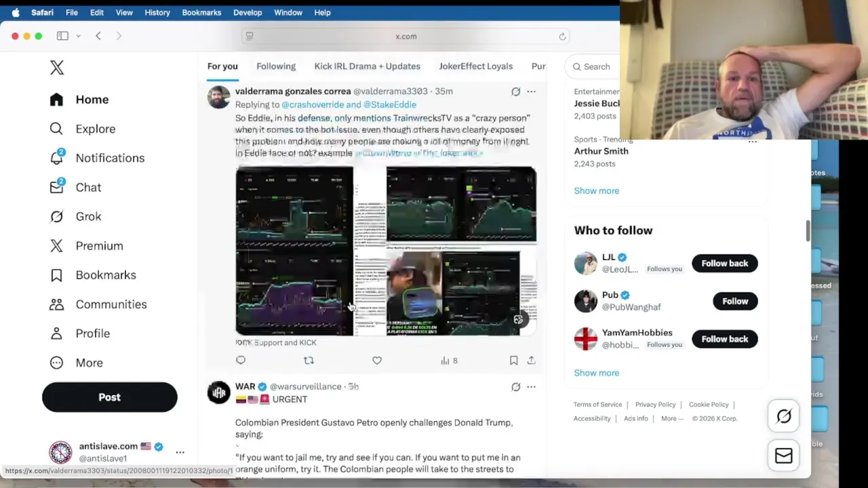The height and width of the screenshot is (488, 868).
Task: Open Jessie Buckley trending topic
Action: 597,104
